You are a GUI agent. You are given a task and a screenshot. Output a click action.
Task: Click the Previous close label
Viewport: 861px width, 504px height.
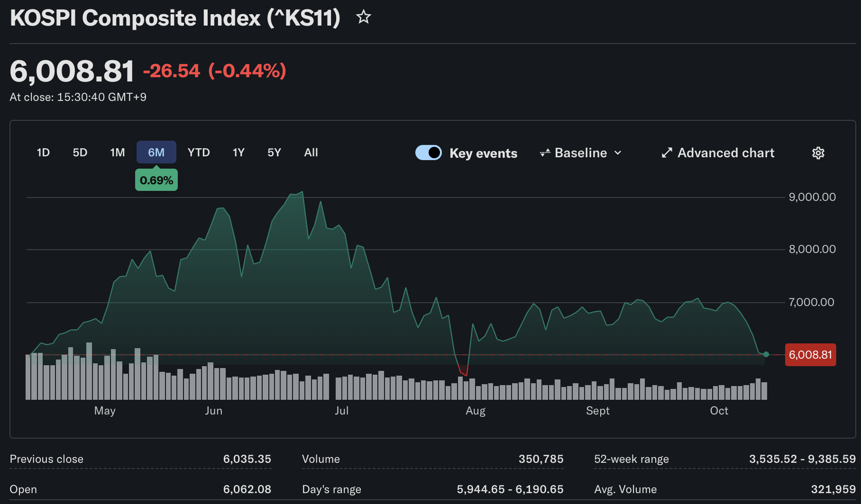[46, 459]
